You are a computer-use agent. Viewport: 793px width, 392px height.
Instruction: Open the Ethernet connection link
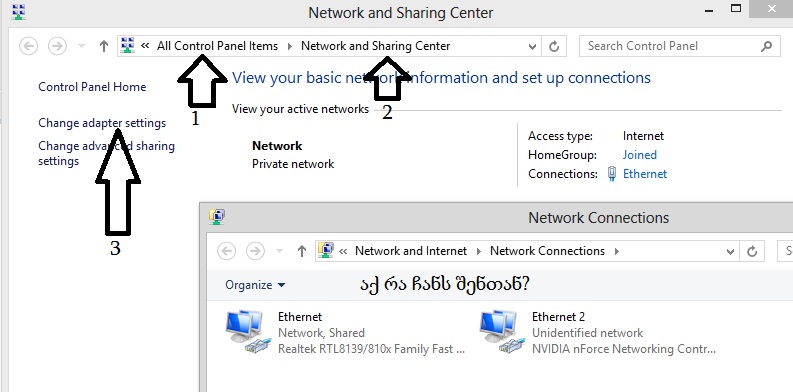pyautogui.click(x=645, y=174)
